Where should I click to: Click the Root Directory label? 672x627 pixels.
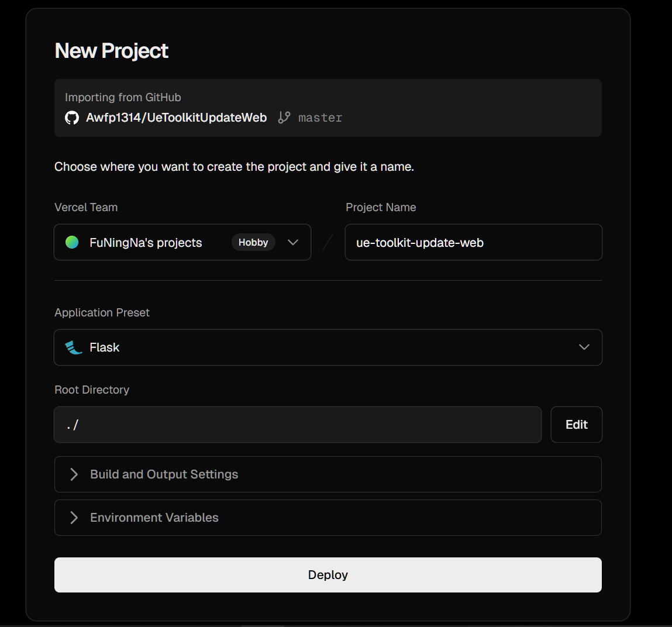92,390
